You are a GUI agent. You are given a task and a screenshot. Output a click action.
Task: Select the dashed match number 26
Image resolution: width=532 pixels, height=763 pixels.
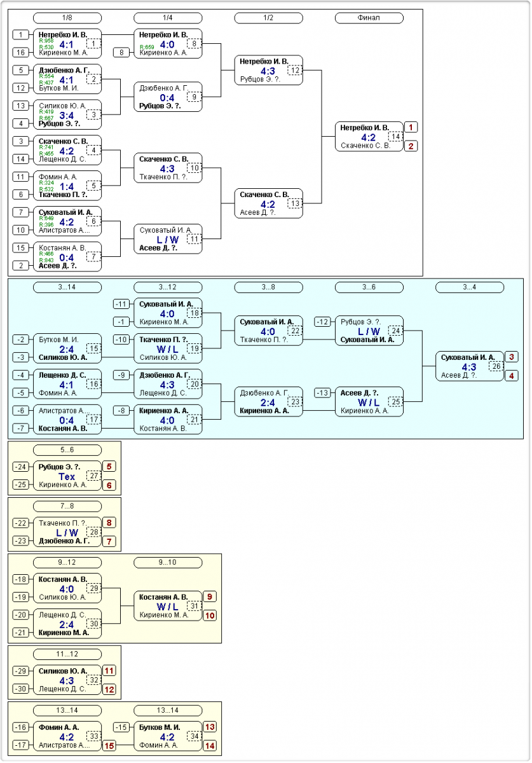pyautogui.click(x=496, y=366)
